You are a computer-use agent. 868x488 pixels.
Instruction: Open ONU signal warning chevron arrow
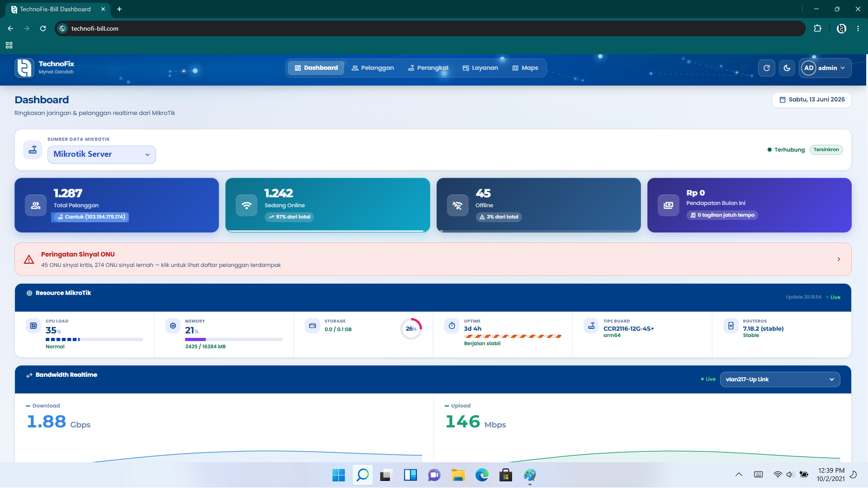tap(839, 259)
